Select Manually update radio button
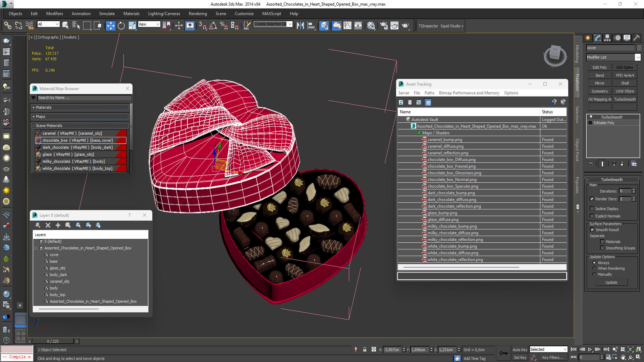644x362 pixels. click(594, 274)
